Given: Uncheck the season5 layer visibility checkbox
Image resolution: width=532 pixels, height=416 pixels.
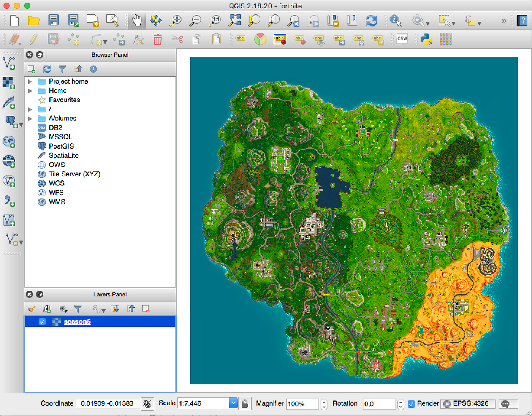Looking at the screenshot, I should (42, 322).
